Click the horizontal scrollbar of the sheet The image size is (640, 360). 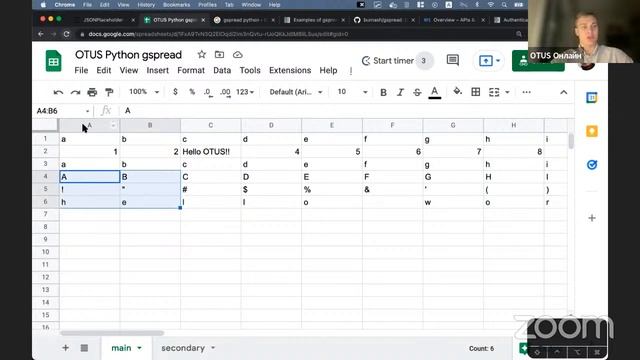112,333
